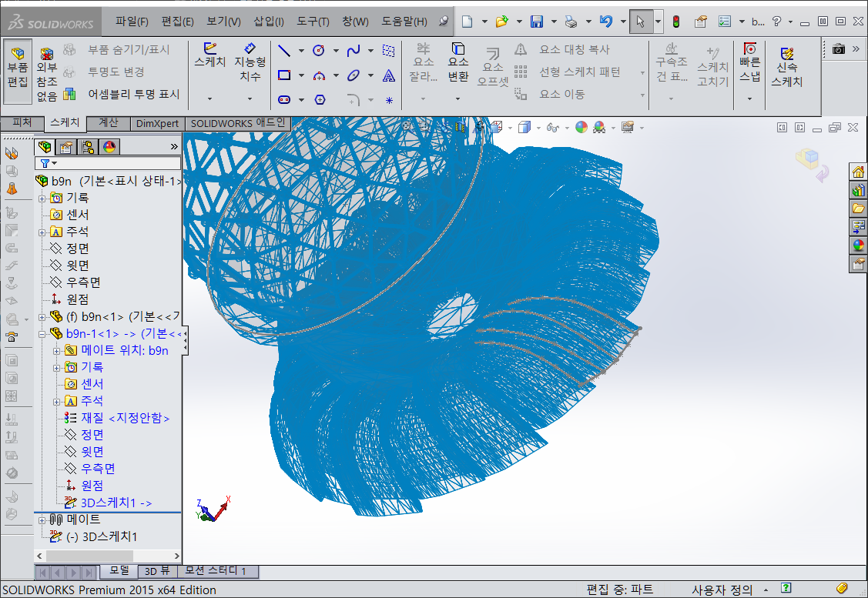Viewport: 868px width, 598px height.
Task: Click the Open file icon
Action: click(501, 22)
